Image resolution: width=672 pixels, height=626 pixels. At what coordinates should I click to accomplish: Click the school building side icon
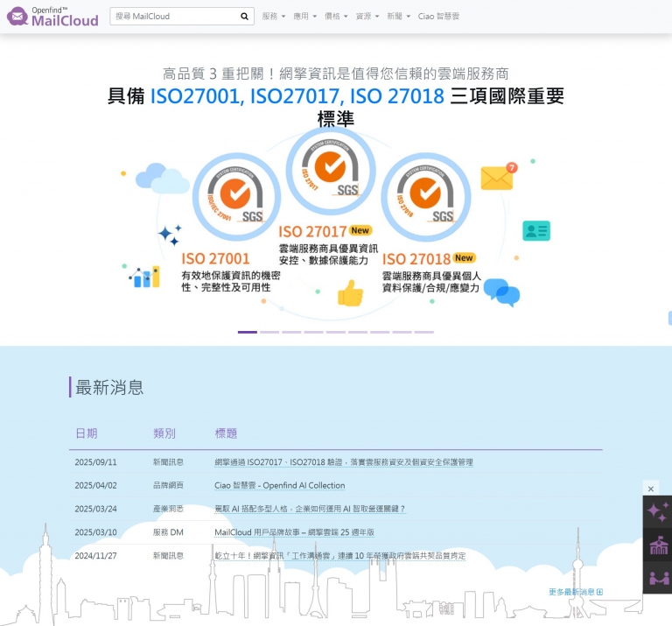[x=656, y=546]
